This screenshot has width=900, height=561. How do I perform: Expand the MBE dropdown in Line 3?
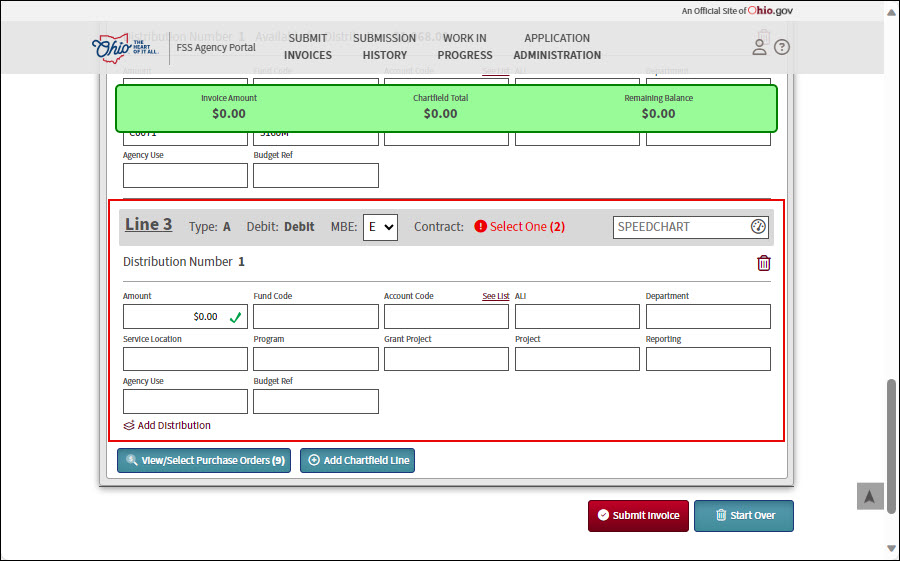380,227
